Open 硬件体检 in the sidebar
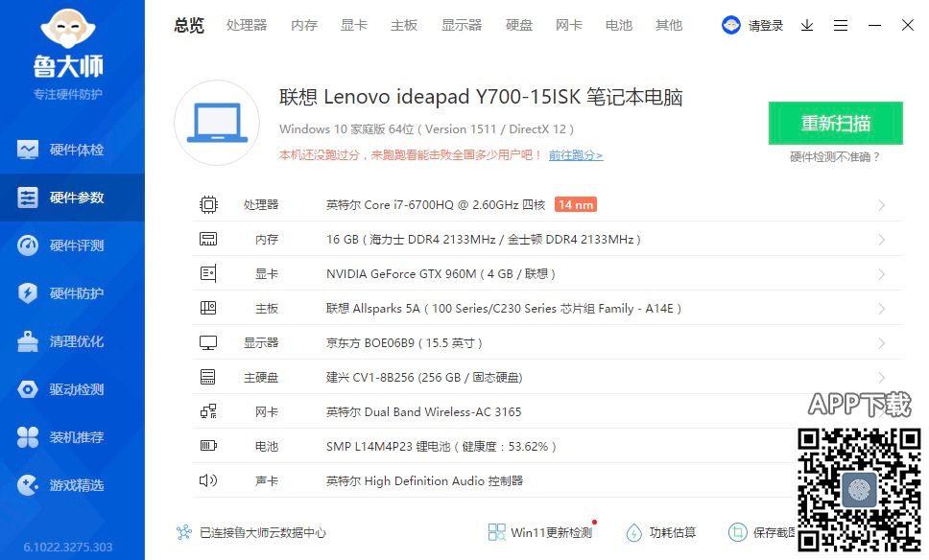The image size is (929, 560). click(72, 150)
